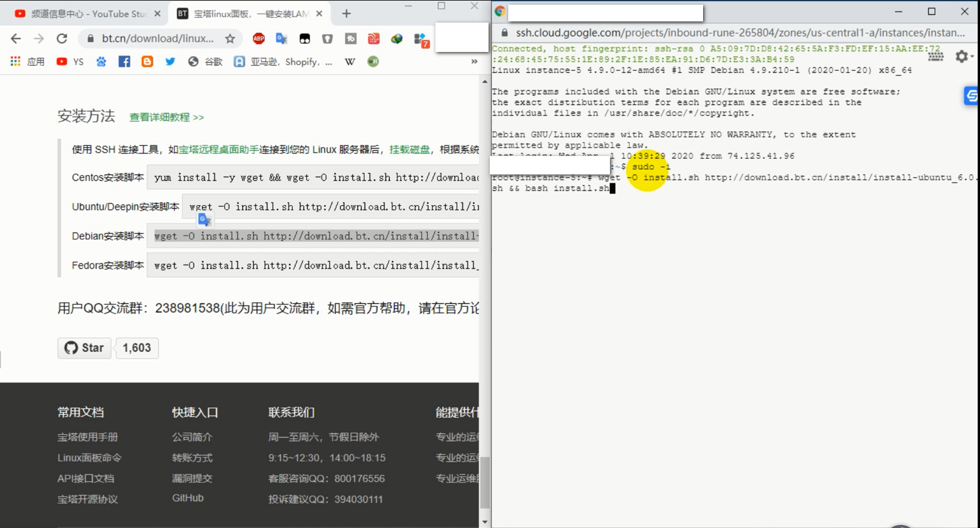Click the page scrollbar up arrow
Screen dimensions: 980x528
485,81
